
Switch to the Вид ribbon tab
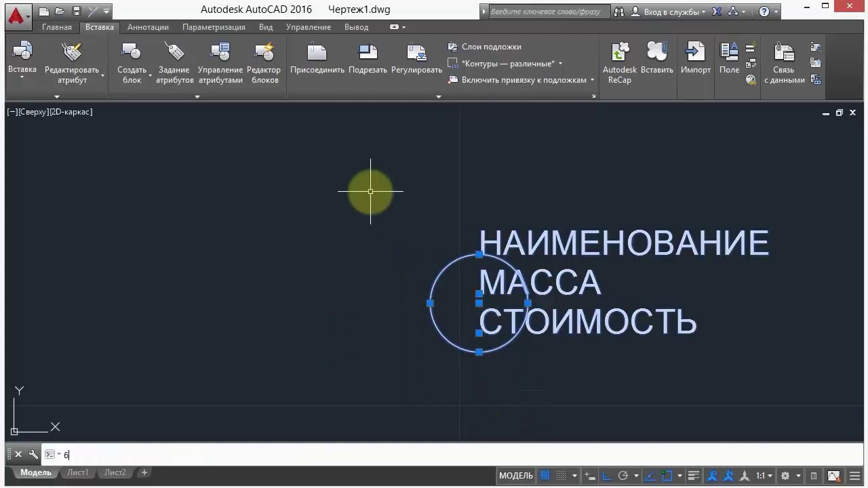(266, 27)
